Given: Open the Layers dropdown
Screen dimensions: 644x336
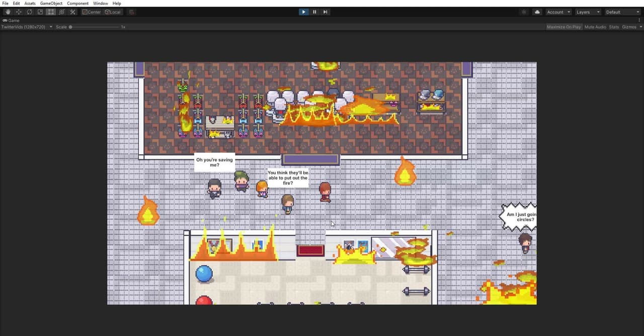Looking at the screenshot, I should [x=588, y=12].
